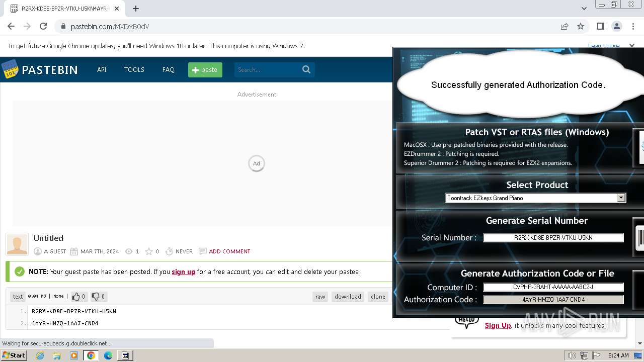Open Windows Media Player from taskbar
Screen dimensions: 644x362
(x=74, y=355)
